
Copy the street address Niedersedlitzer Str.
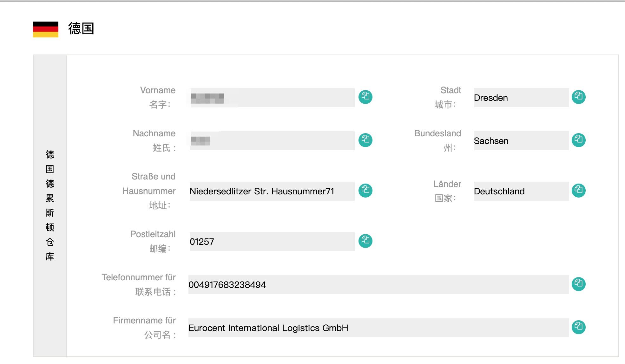tap(365, 190)
